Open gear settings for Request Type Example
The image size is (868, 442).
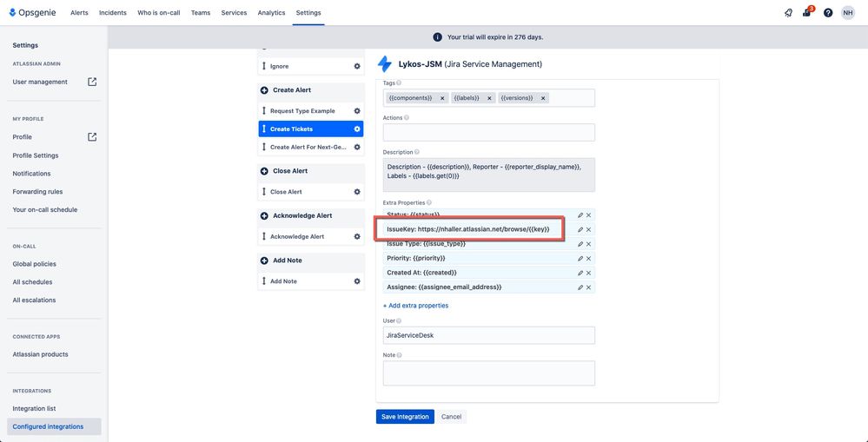pos(357,111)
